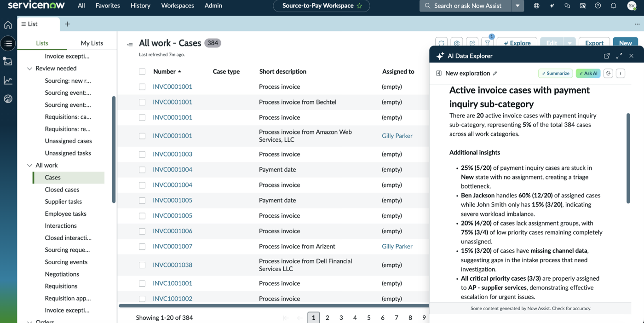This screenshot has width=644, height=323.
Task: Open the search scope dropdown arrow
Action: click(x=517, y=6)
